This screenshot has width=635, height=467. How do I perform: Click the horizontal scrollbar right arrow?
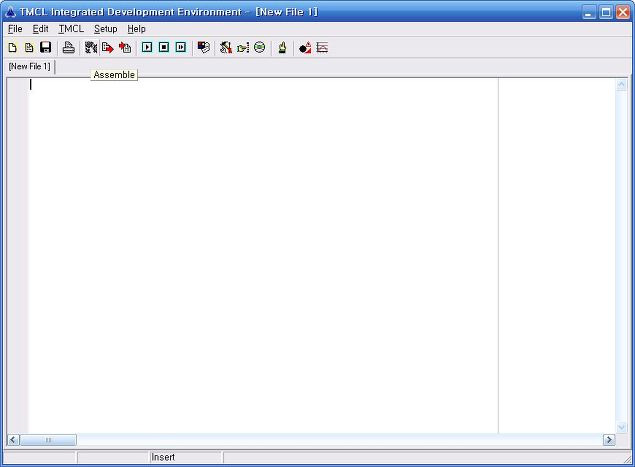point(609,440)
